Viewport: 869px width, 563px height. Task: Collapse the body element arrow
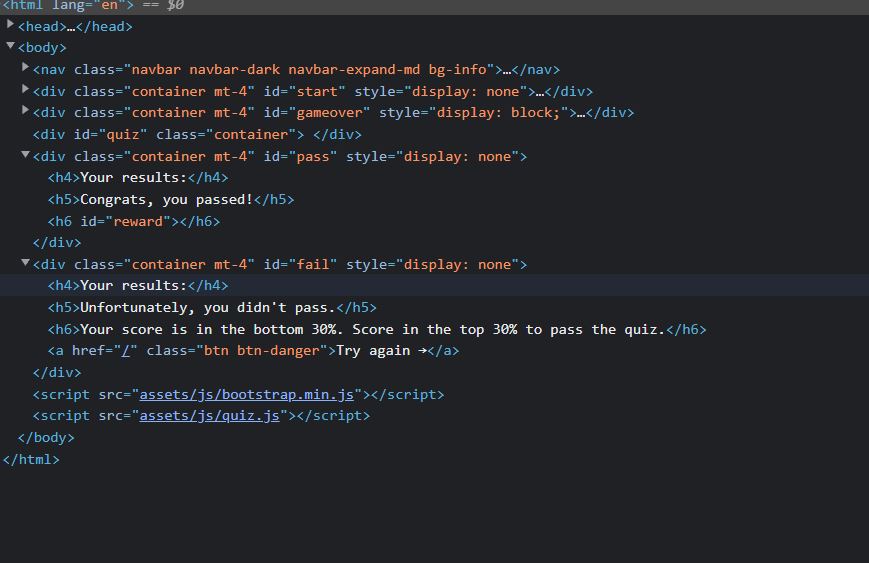click(x=10, y=46)
